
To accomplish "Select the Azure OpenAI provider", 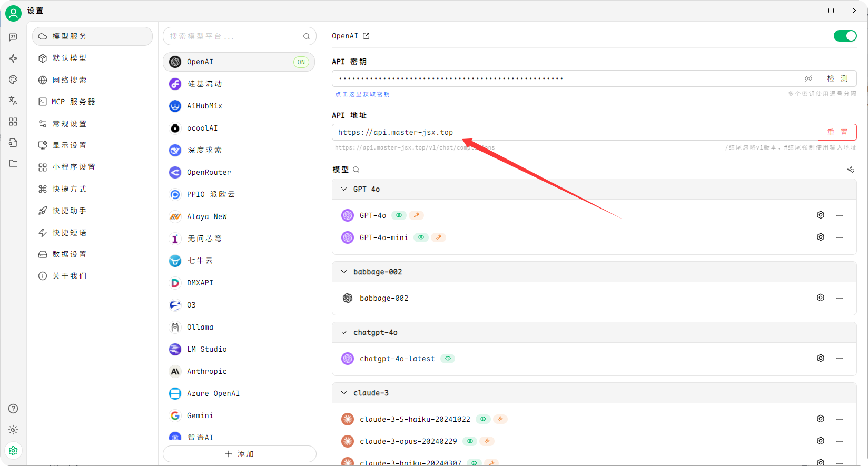I will point(239,393).
